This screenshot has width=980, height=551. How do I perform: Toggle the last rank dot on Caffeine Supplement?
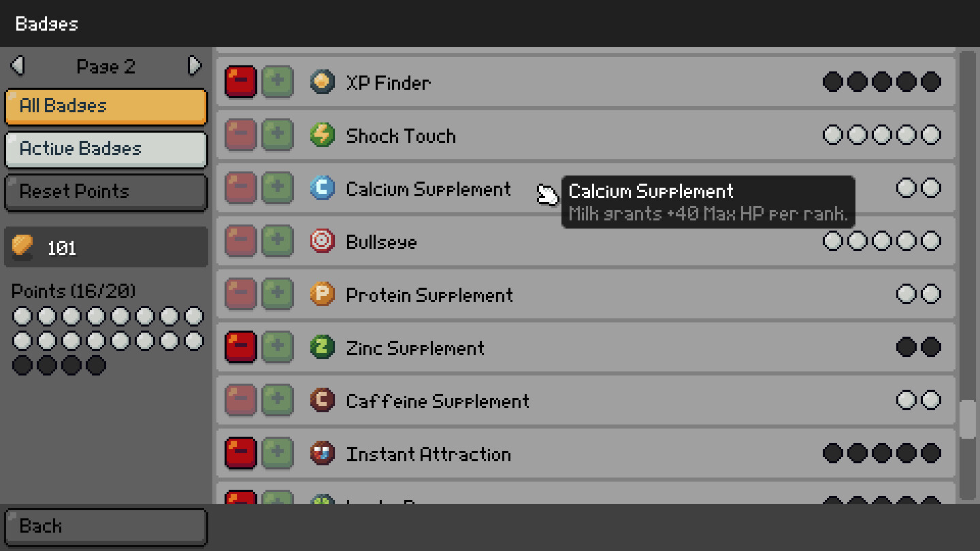[x=931, y=400]
